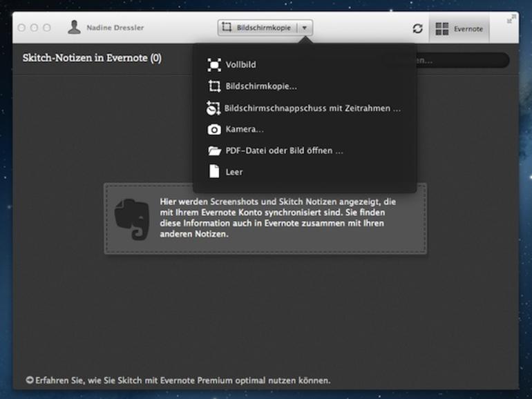
Task: Click the timed screenshot icon
Action: [213, 108]
